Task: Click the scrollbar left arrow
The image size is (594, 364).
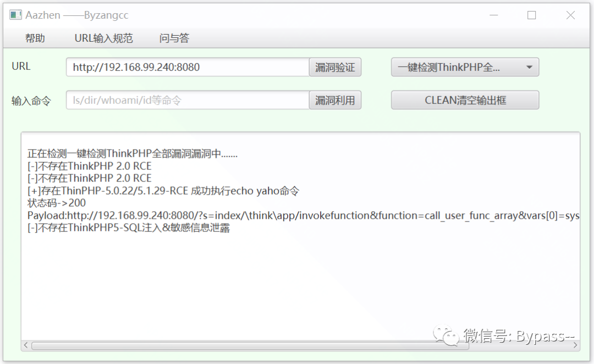Action: [26, 345]
